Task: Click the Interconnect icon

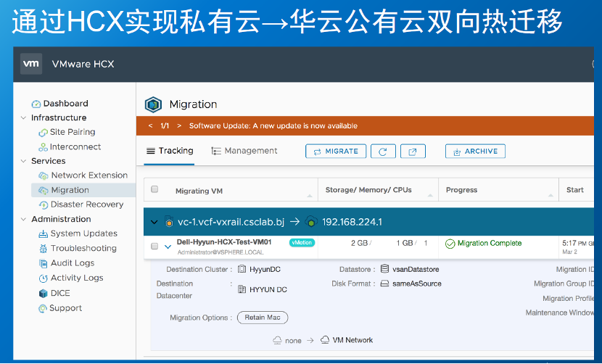Action: [x=43, y=147]
